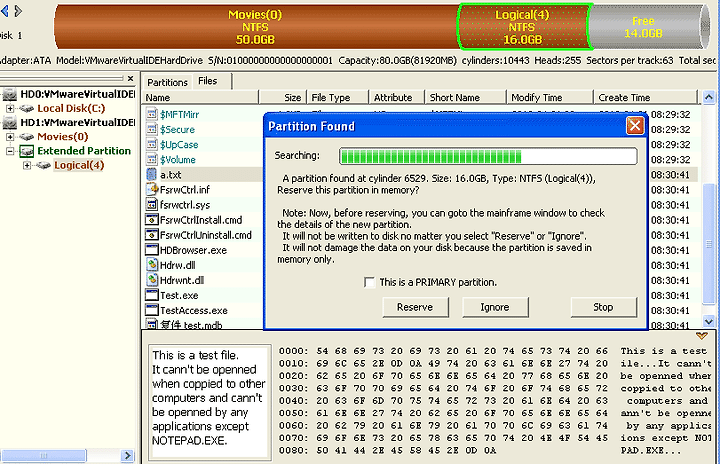The width and height of the screenshot is (720, 464).
Task: Click the fsrwctrl.sys file icon
Action: [x=152, y=204]
